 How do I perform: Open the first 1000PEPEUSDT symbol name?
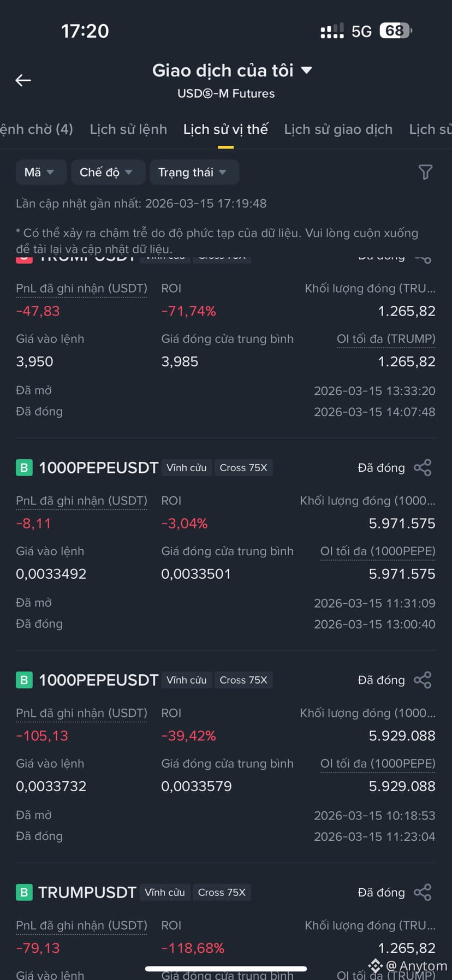pos(98,467)
